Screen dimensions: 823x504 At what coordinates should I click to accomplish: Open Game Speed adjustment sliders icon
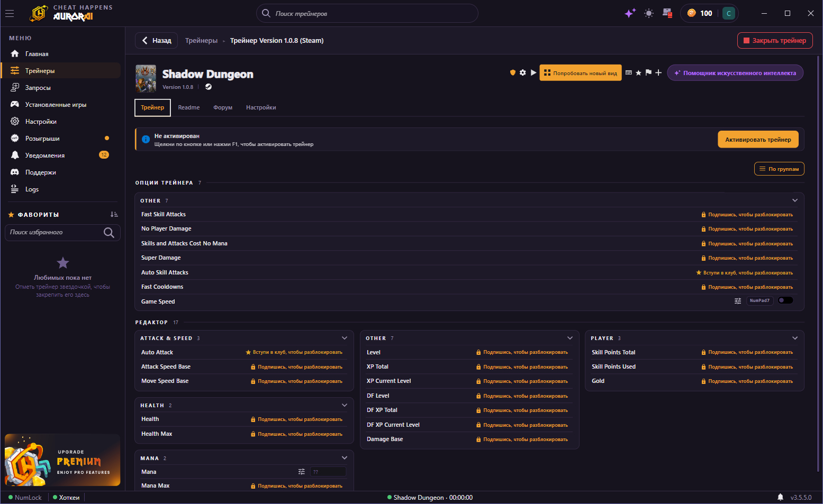click(x=738, y=301)
